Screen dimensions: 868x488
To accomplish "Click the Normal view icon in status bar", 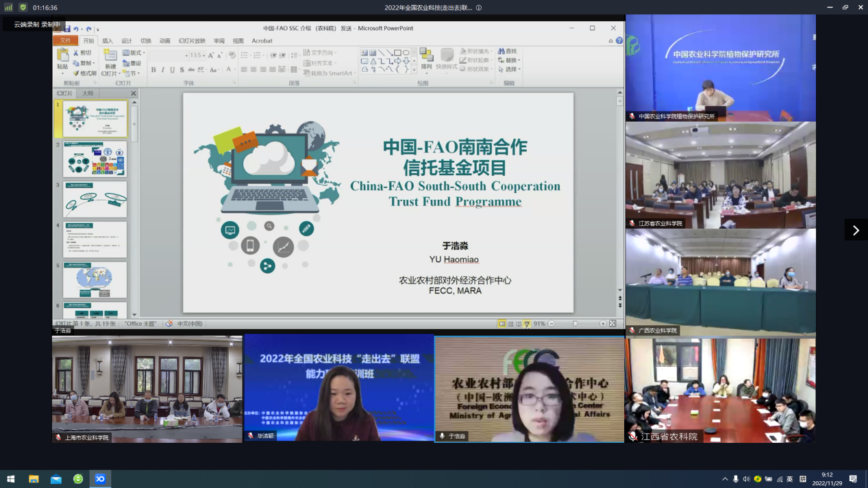I will pyautogui.click(x=502, y=324).
